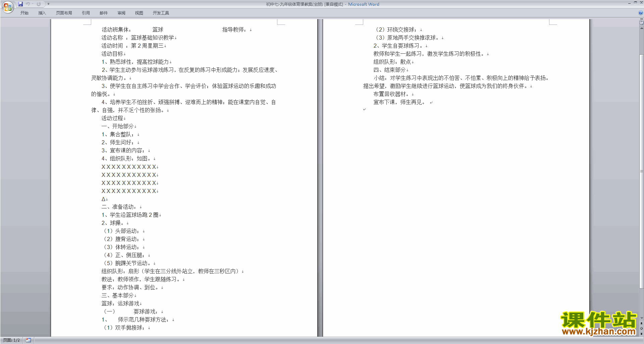Click the line '（1）双手抛接球；'

[123, 328]
